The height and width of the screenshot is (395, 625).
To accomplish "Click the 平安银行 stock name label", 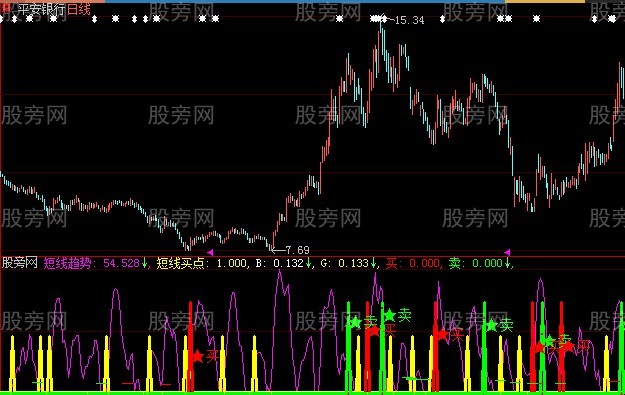I will [41, 10].
